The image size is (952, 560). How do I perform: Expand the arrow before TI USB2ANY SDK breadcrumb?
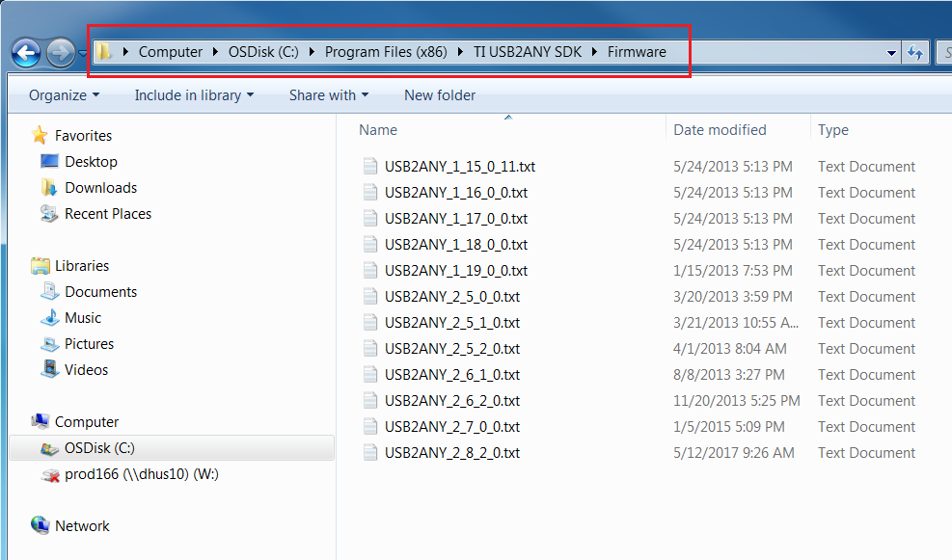point(461,52)
